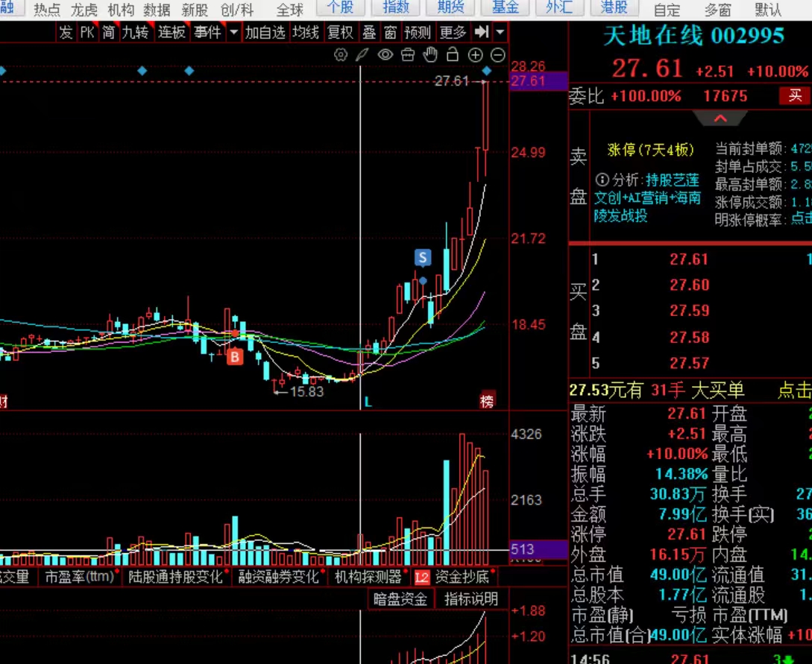The height and width of the screenshot is (664, 812).
Task: Click the red 买 buy button
Action: pyautogui.click(x=795, y=95)
